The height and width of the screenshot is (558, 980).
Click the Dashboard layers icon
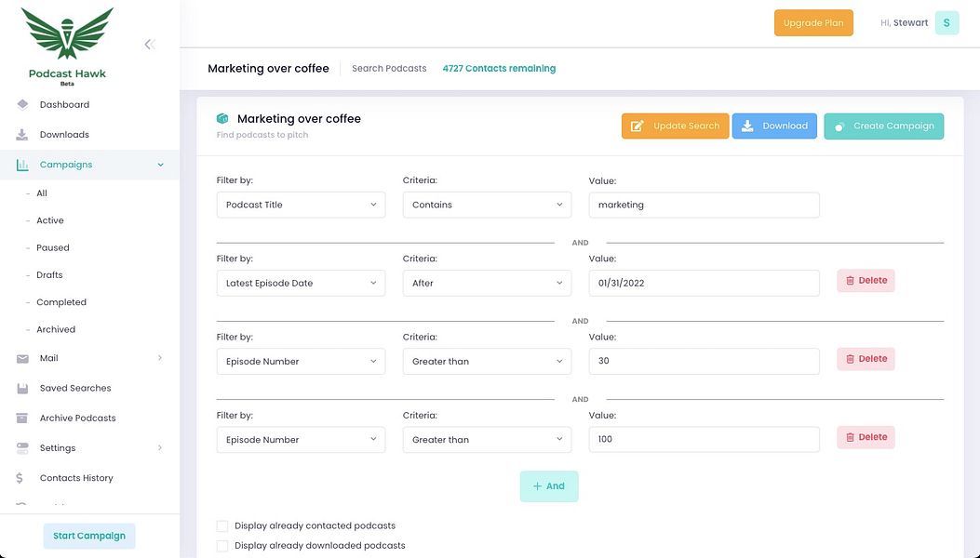click(22, 104)
